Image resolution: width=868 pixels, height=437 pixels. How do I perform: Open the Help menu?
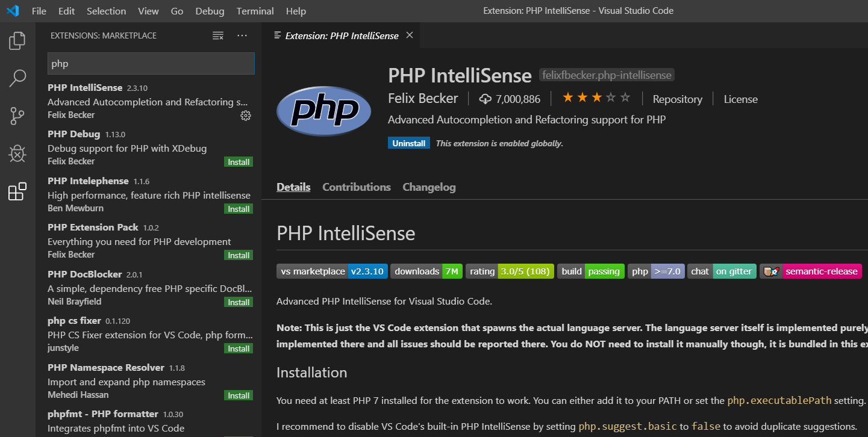click(296, 11)
